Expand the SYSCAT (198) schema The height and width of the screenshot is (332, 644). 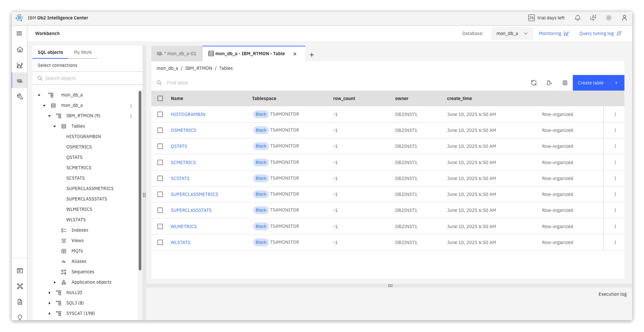[50, 313]
